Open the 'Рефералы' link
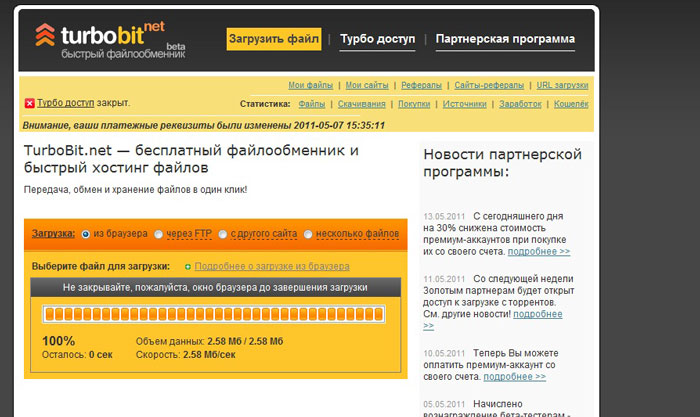The width and height of the screenshot is (700, 417). tap(421, 85)
